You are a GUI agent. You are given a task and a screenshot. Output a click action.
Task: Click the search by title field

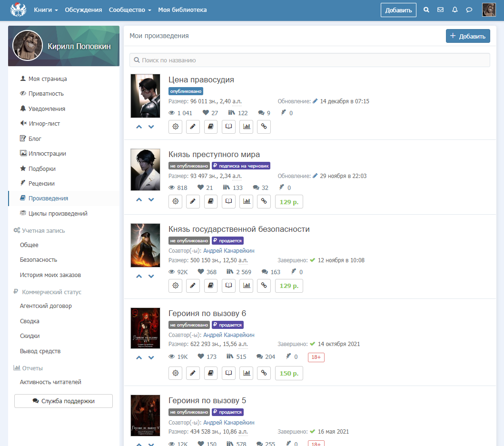[x=309, y=60]
